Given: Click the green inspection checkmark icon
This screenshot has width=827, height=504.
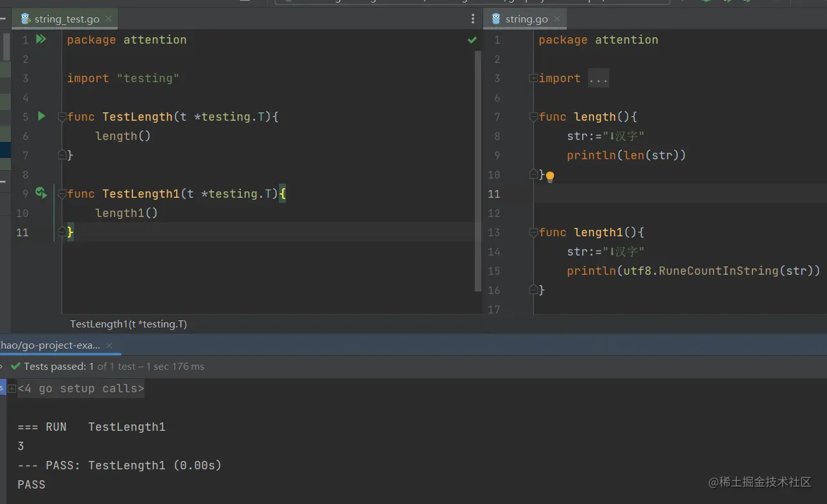Looking at the screenshot, I should [x=472, y=40].
